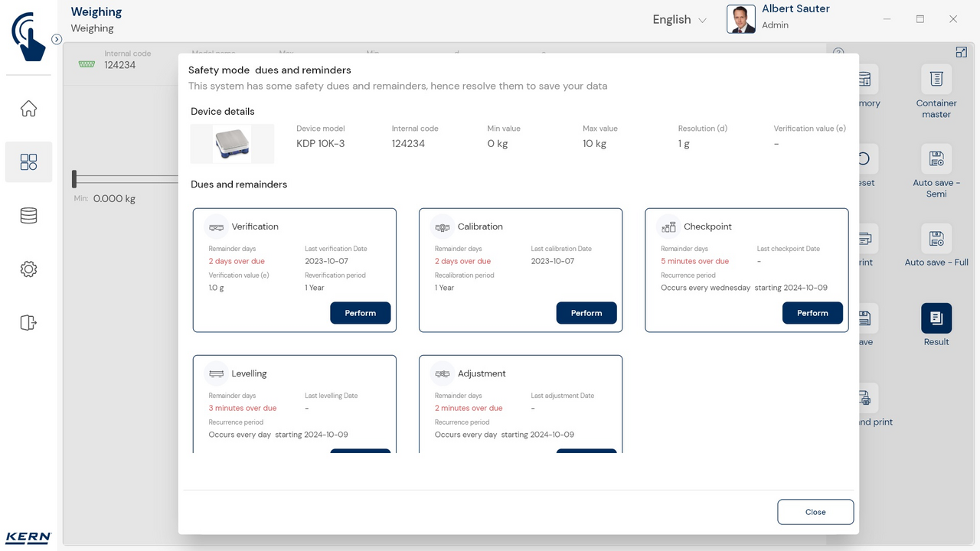
Task: Click the KDP 10K-3 device image
Action: 232,144
